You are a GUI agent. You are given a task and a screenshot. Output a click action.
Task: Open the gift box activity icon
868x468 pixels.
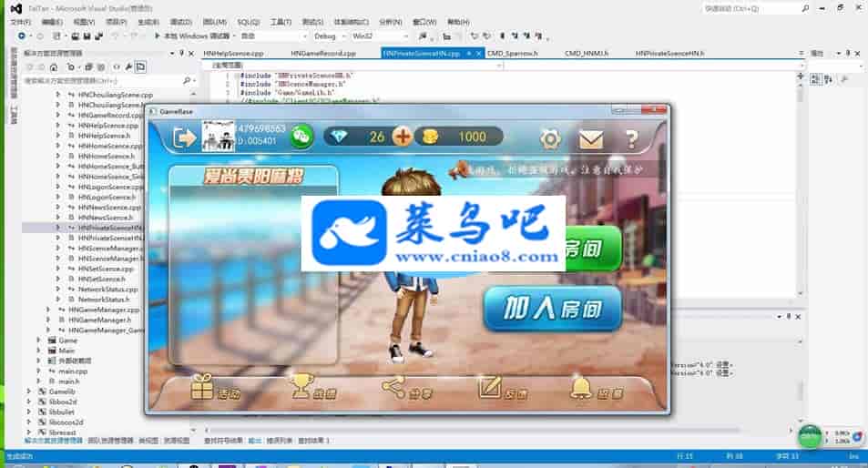pos(202,388)
